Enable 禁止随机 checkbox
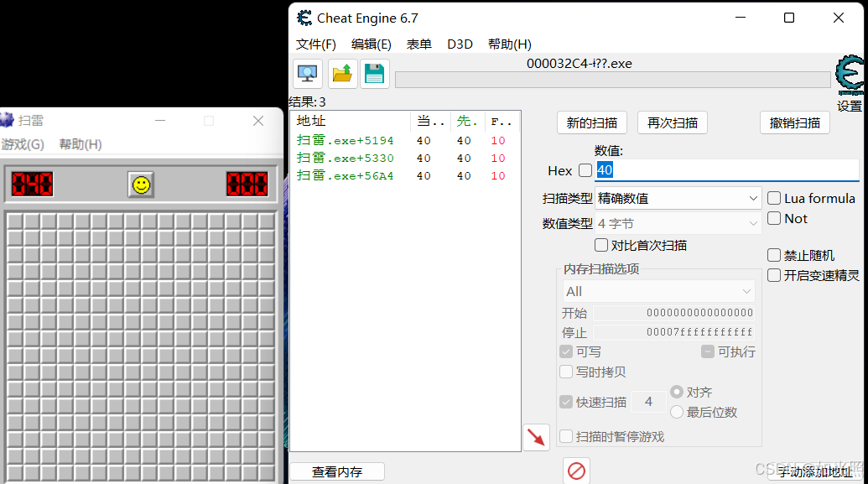This screenshot has width=868, height=484. pos(774,255)
